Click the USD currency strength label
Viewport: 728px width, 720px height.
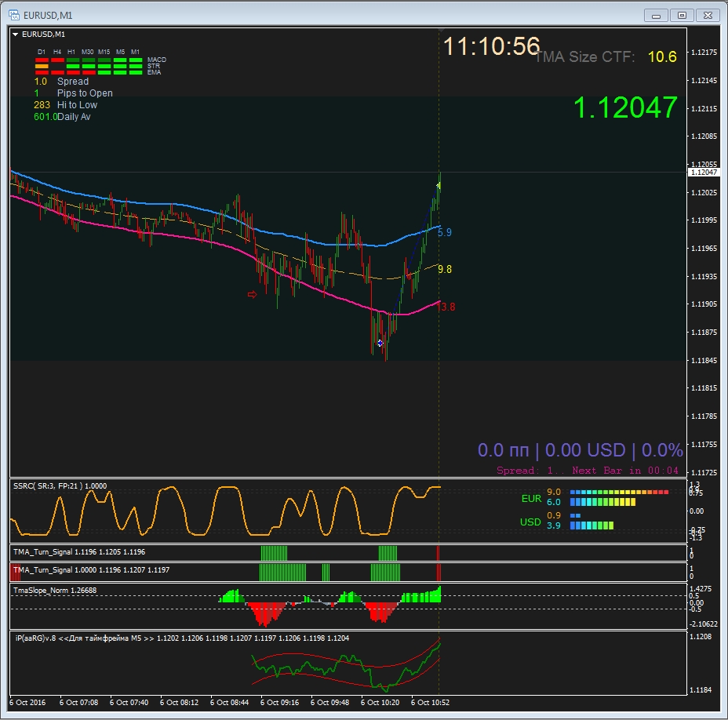(x=530, y=522)
